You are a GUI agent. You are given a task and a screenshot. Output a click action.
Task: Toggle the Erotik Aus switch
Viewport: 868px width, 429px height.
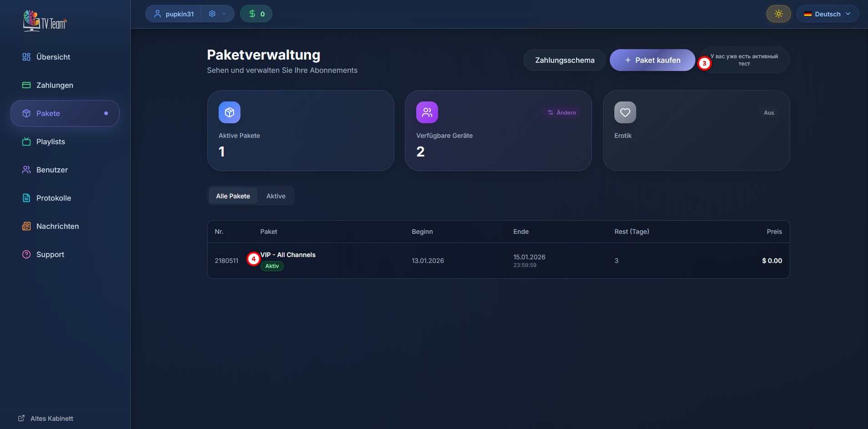click(768, 112)
